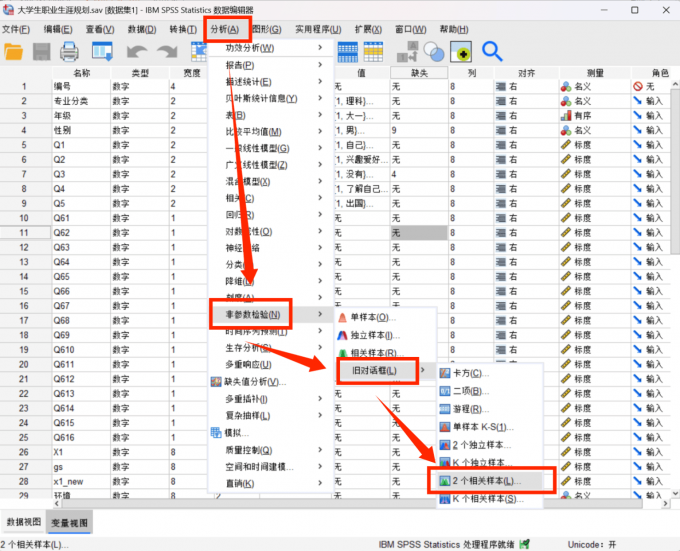Click the 标度 measure cell in the Q1 row
The width and height of the screenshot is (680, 551).
[x=595, y=145]
